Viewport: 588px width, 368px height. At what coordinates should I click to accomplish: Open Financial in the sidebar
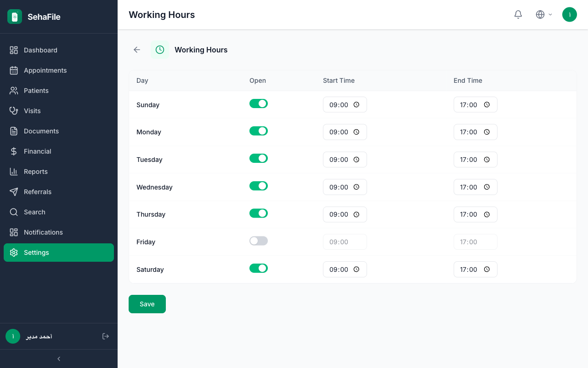coord(59,151)
